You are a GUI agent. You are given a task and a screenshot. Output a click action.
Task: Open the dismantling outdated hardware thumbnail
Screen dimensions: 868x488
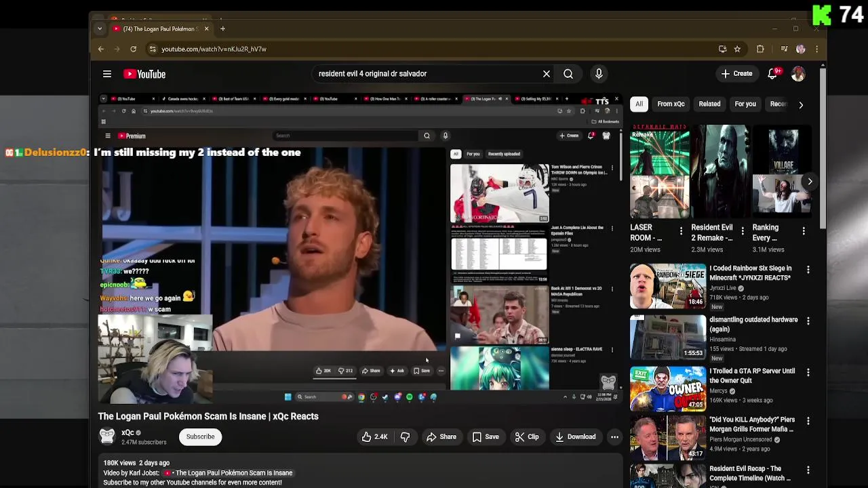pyautogui.click(x=668, y=337)
